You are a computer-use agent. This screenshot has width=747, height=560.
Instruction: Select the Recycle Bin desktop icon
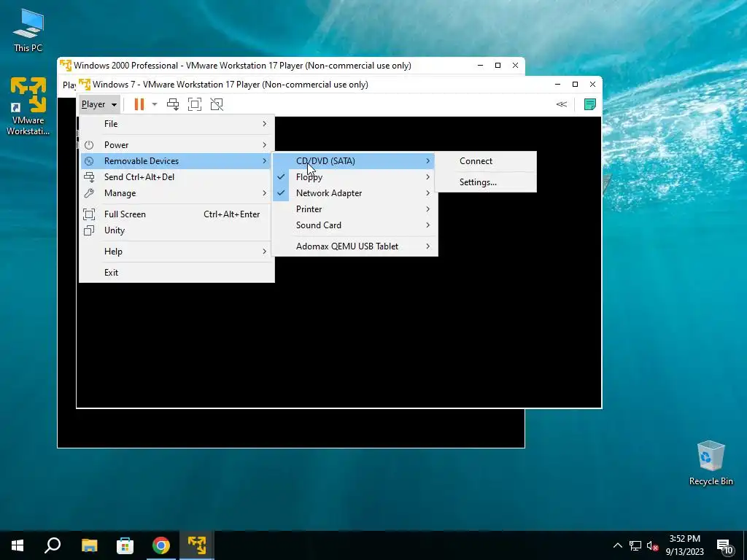point(711,463)
